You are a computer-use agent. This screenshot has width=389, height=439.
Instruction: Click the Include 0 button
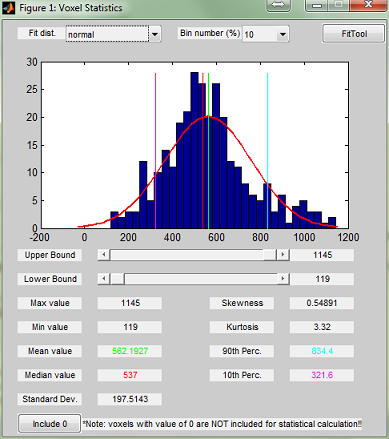coord(50,424)
